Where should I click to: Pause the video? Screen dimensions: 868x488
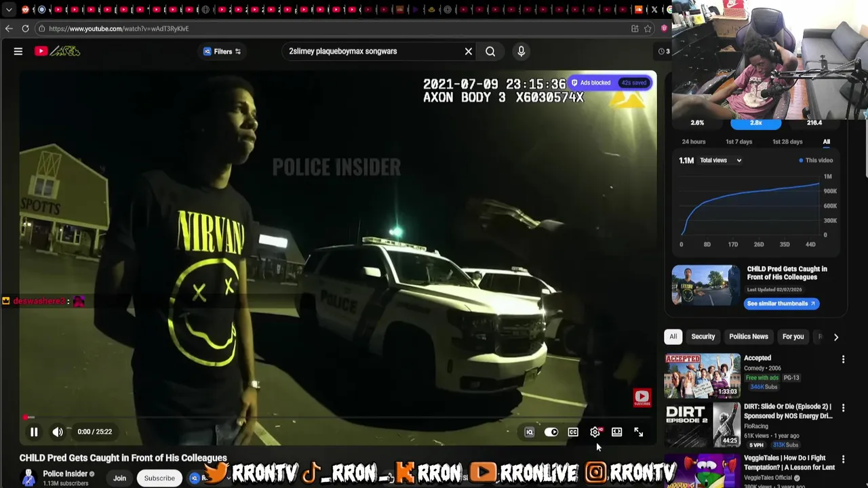pyautogui.click(x=34, y=432)
